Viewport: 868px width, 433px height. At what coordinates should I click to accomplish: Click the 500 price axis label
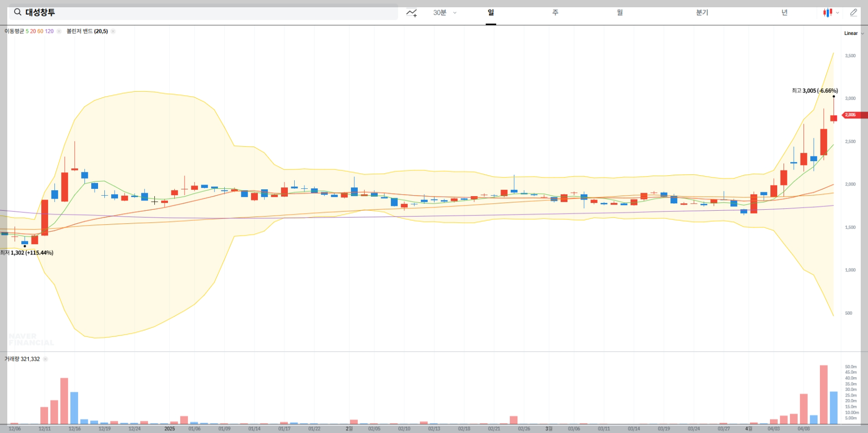[x=849, y=313]
